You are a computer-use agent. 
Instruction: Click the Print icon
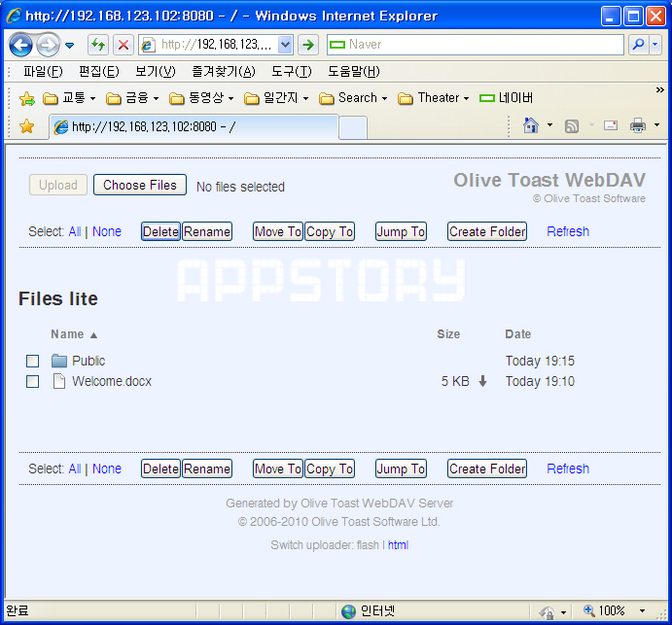click(638, 125)
